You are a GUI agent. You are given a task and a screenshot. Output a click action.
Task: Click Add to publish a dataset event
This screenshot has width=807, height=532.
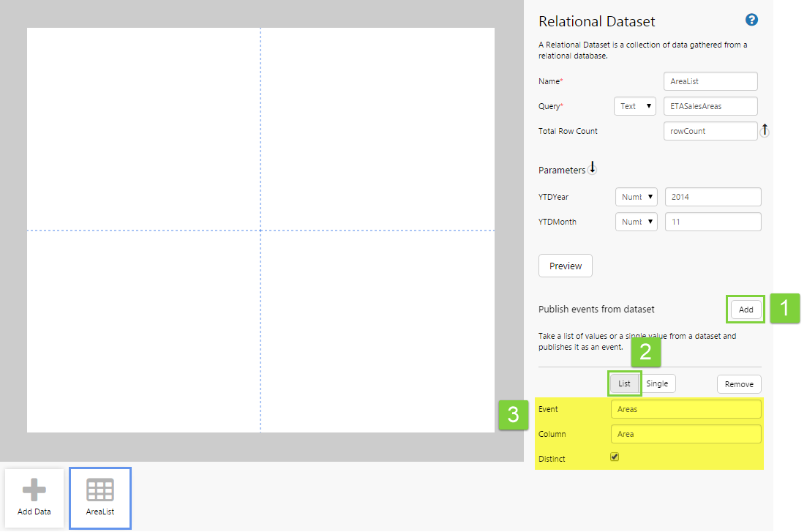[x=746, y=310]
